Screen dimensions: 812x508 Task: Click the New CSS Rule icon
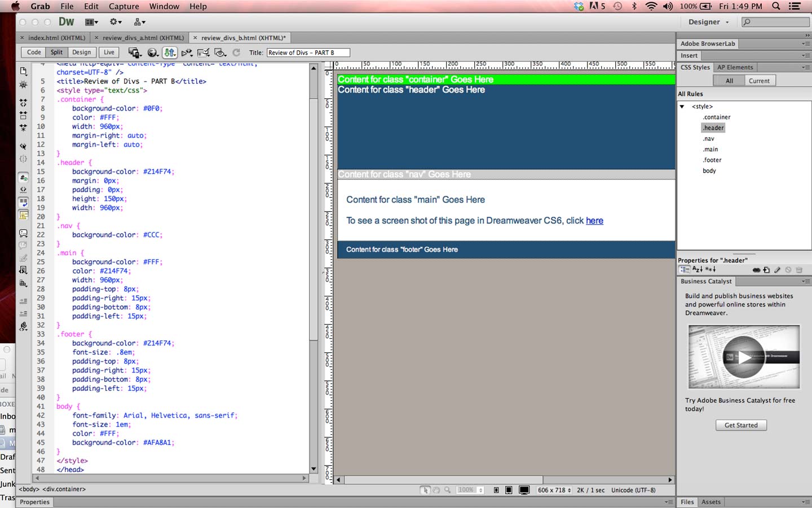(x=766, y=270)
